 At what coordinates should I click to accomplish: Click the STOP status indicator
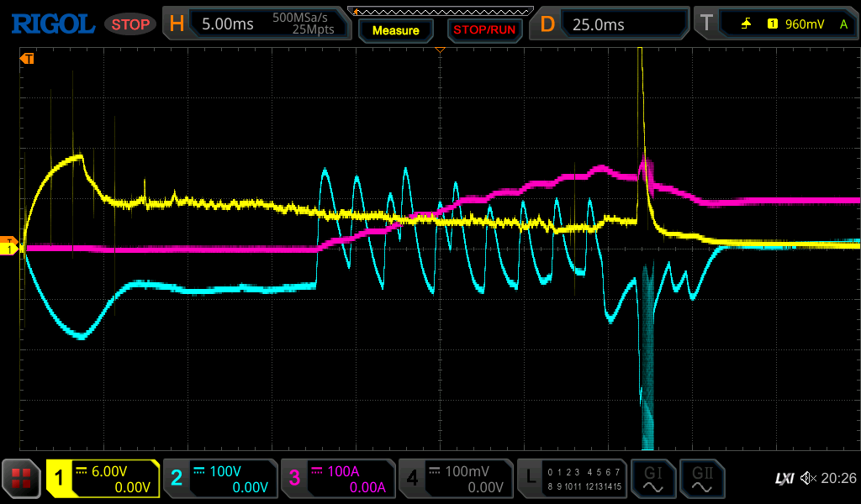click(130, 24)
